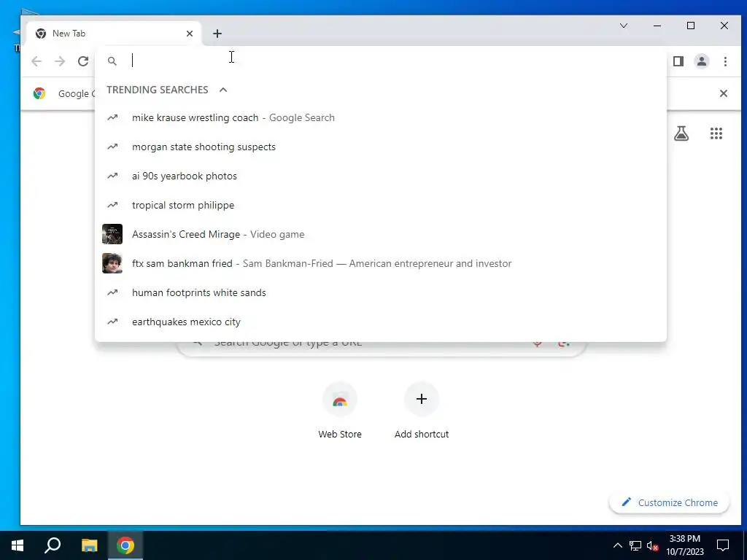Viewport: 747px width, 560px height.
Task: Go back using the back arrow
Action: [36, 61]
